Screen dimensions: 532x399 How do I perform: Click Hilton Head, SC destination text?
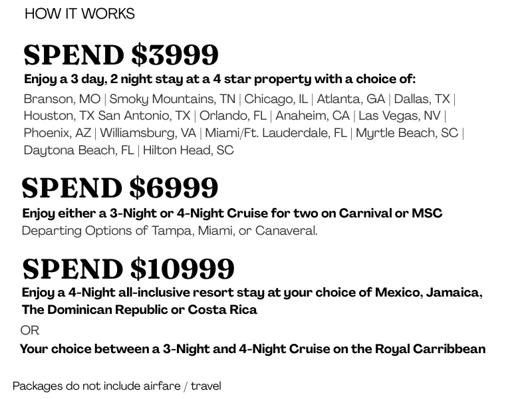[x=188, y=150]
